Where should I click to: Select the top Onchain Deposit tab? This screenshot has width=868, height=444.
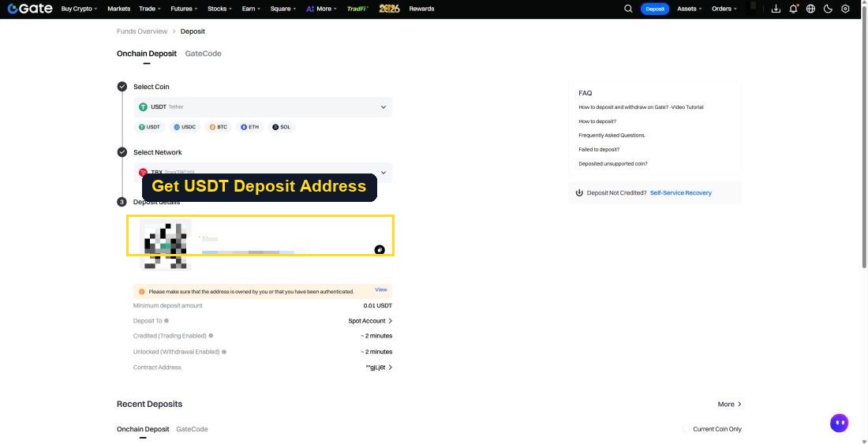(x=147, y=54)
